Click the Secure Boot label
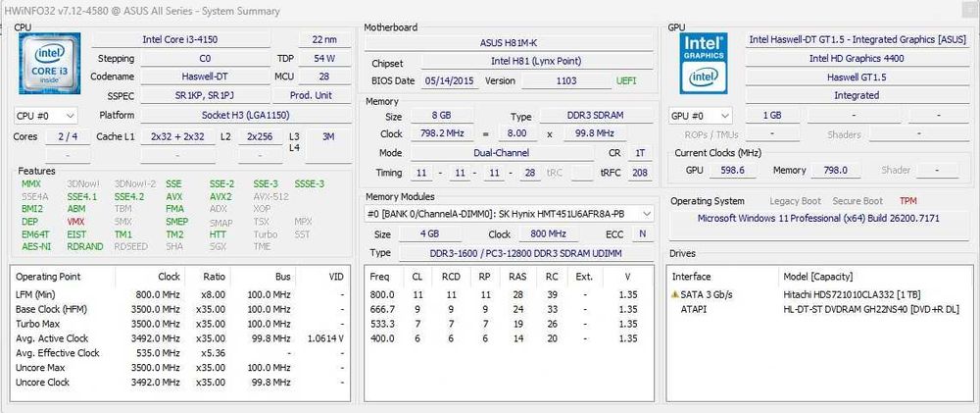The height and width of the screenshot is (413, 980). click(857, 201)
